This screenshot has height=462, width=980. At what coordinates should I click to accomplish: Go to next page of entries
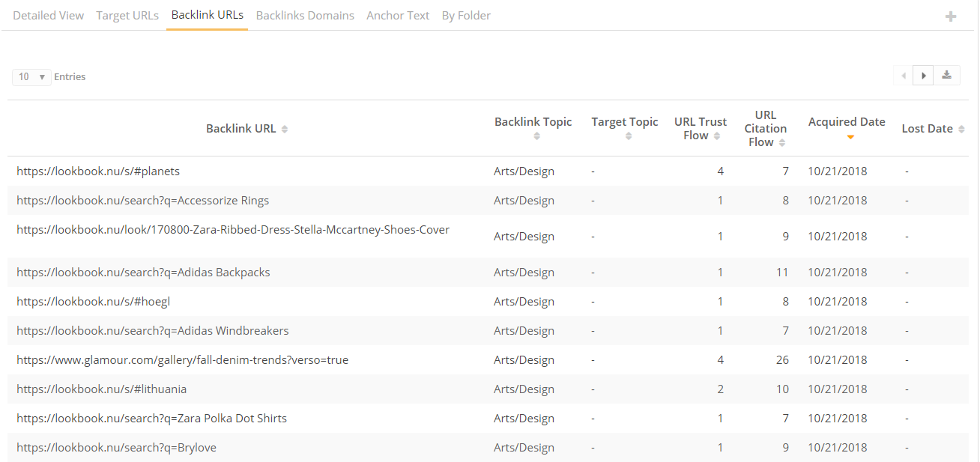coord(923,76)
